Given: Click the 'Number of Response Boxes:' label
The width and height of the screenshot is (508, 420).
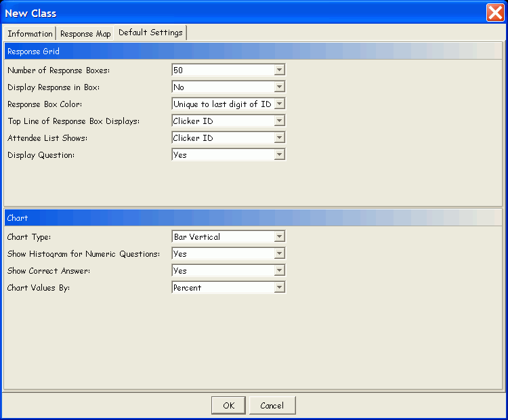Looking at the screenshot, I should (59, 70).
